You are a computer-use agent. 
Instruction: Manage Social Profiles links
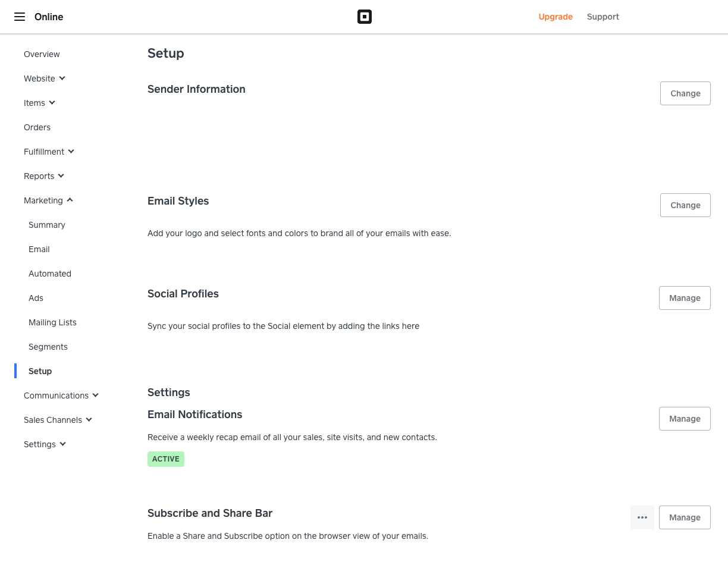tap(685, 298)
